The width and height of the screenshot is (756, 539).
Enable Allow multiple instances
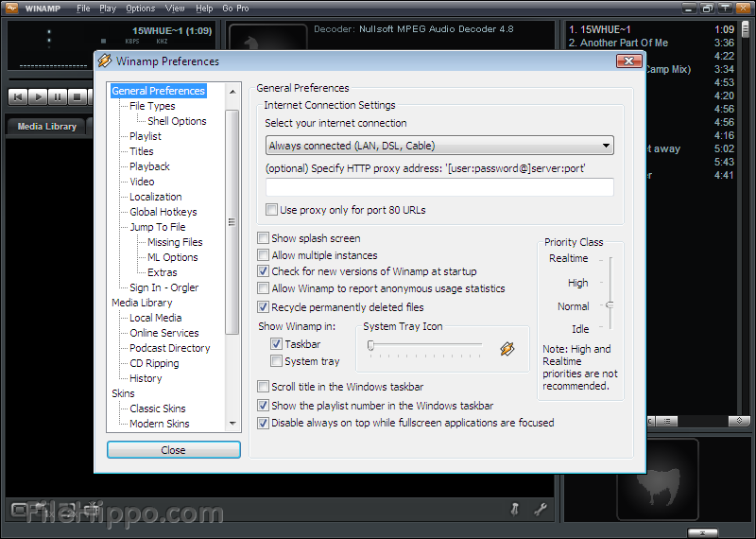tap(263, 254)
